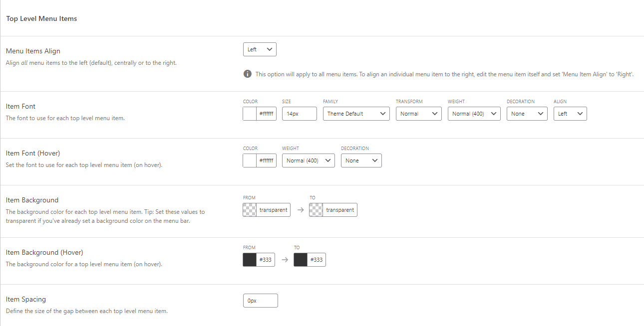Click the transparent background value field

[274, 209]
